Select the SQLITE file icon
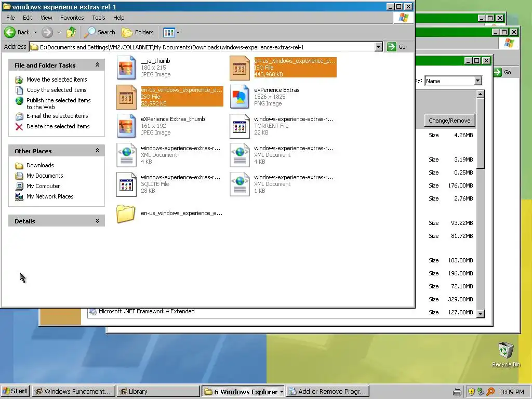This screenshot has width=532, height=399. tap(126, 184)
